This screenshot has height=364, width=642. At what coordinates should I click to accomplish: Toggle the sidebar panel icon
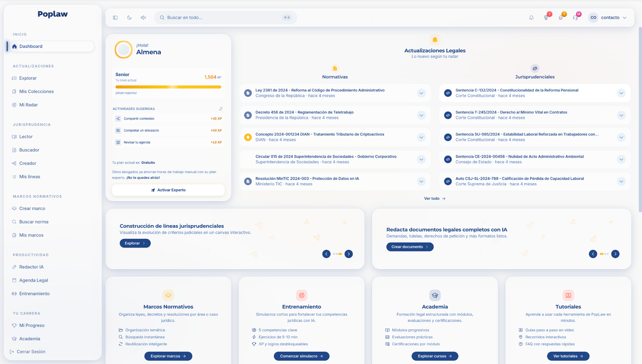point(115,18)
